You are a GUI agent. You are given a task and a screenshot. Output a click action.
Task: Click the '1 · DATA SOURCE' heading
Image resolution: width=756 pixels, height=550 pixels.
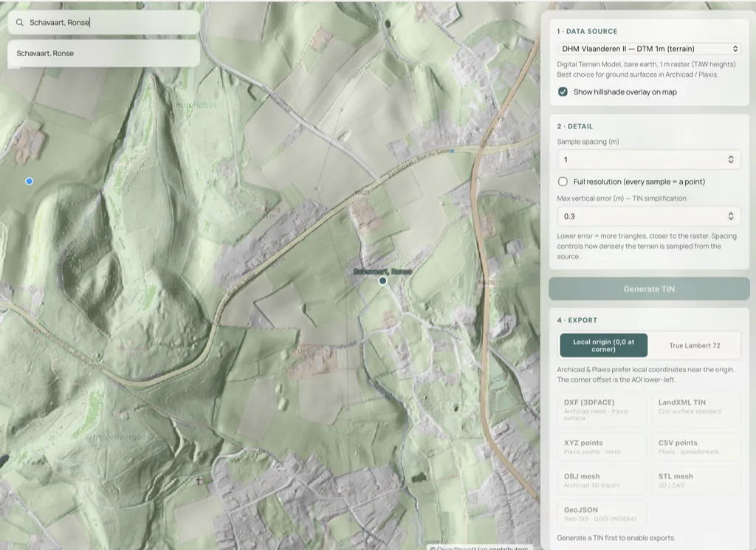[587, 31]
